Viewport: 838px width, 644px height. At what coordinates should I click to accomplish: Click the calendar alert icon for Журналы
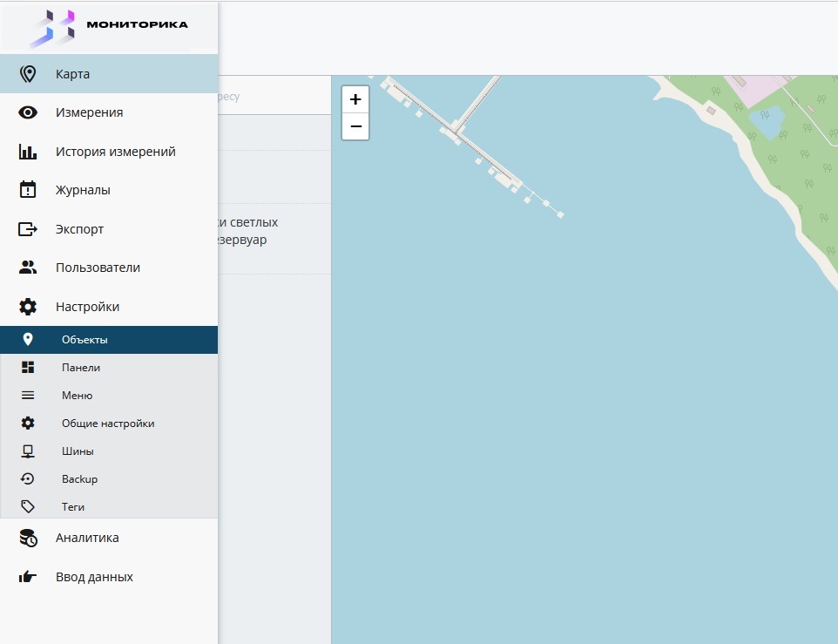tap(28, 190)
